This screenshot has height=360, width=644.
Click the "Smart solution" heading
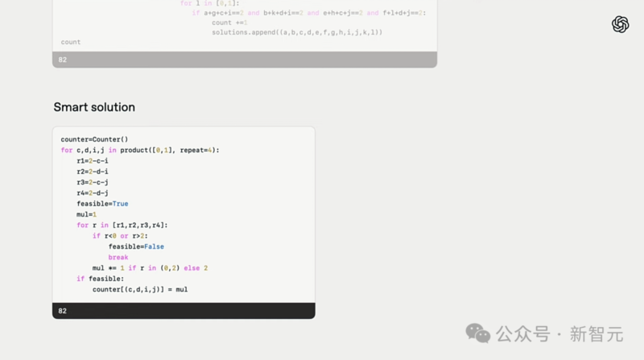click(x=94, y=107)
